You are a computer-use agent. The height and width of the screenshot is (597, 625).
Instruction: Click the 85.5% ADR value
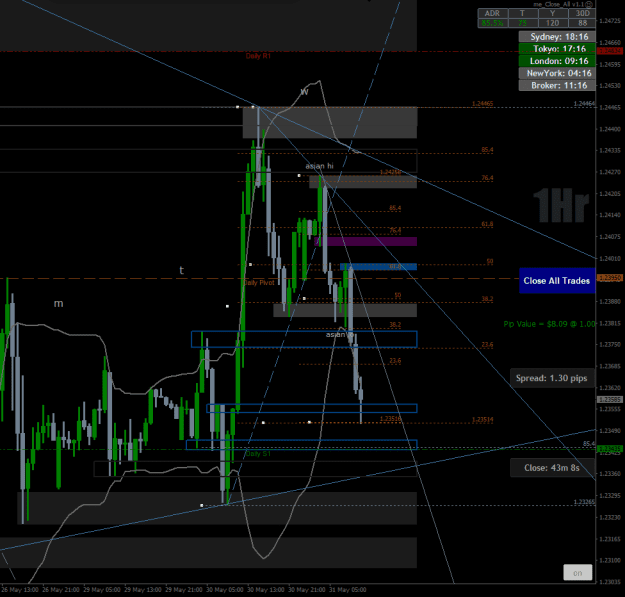click(x=492, y=23)
